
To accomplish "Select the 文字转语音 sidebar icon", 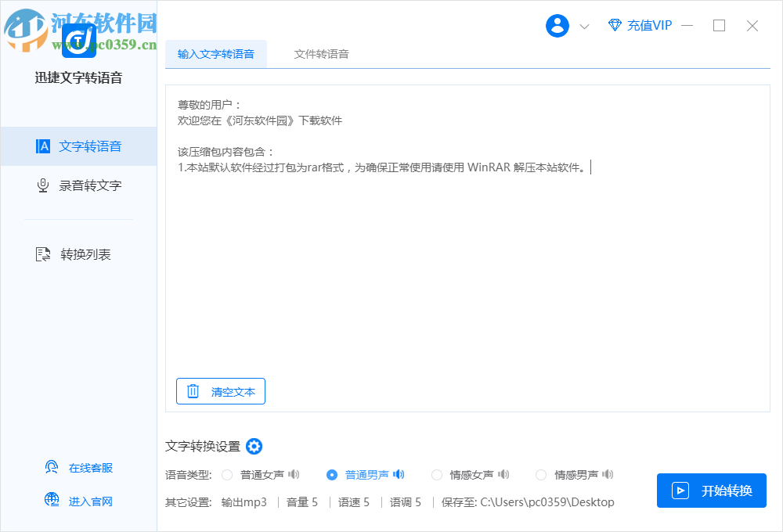I will [42, 146].
